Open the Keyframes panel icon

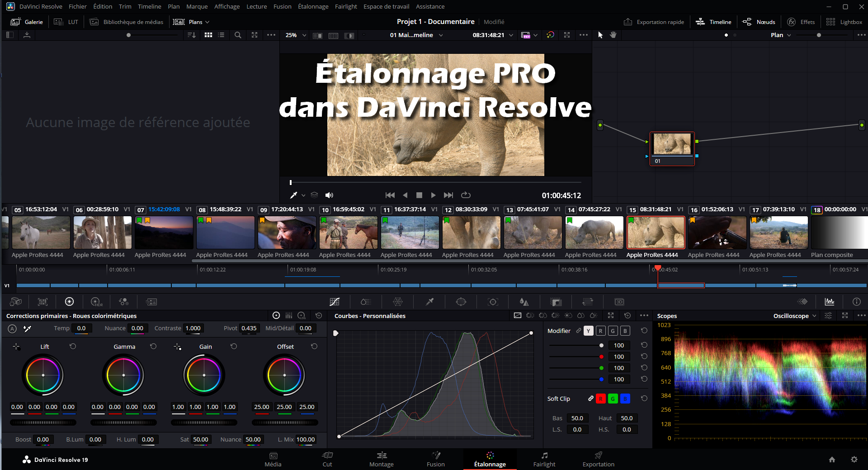coord(802,302)
